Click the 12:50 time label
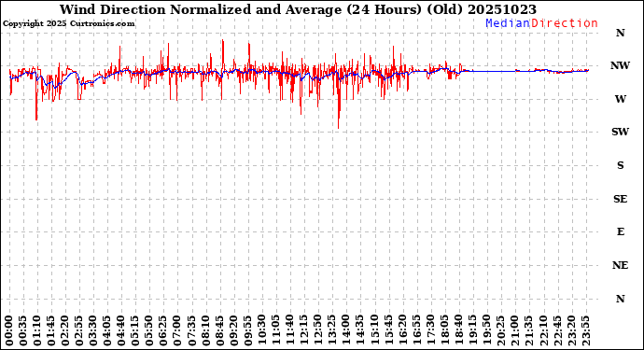644x350 pixels. pyautogui.click(x=317, y=330)
